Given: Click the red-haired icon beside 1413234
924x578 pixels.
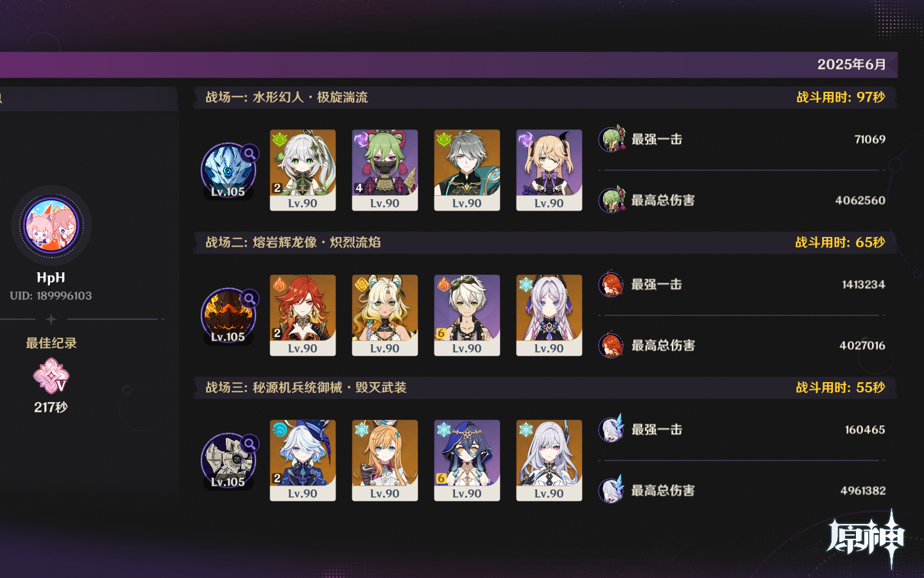Looking at the screenshot, I should [612, 284].
